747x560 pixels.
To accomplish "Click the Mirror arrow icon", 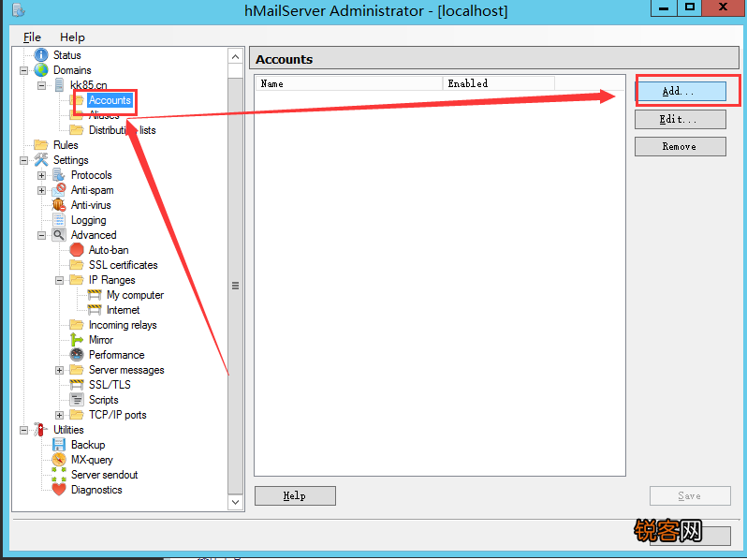I will [x=76, y=340].
